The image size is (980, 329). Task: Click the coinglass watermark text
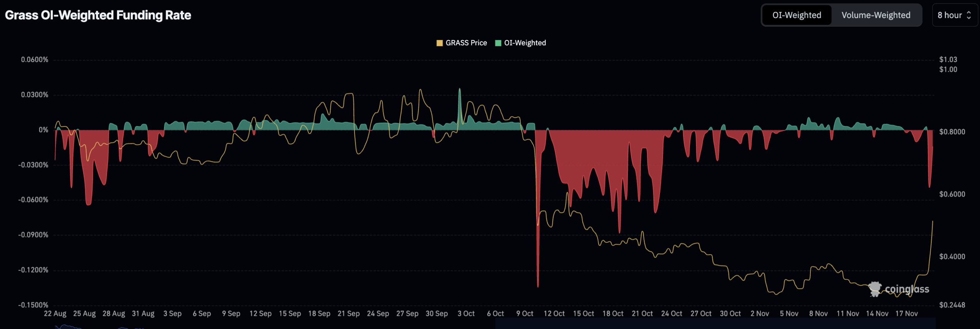tap(907, 289)
